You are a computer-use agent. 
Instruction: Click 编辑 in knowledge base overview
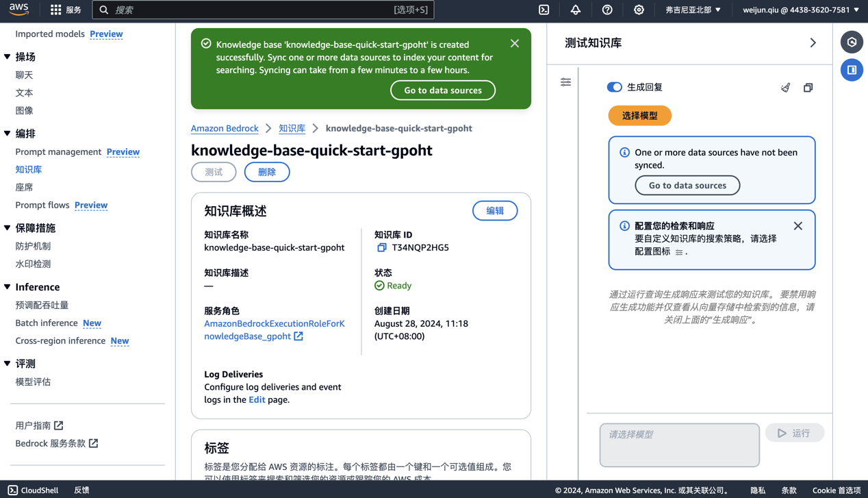click(x=495, y=211)
